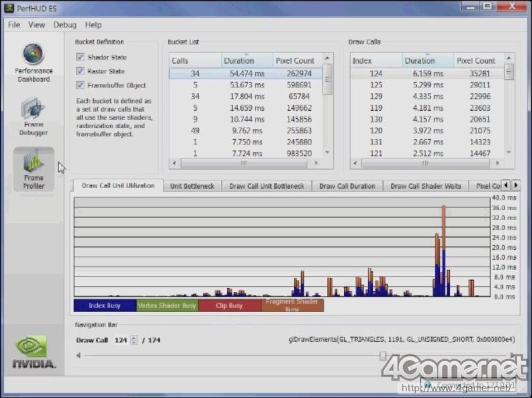The width and height of the screenshot is (532, 398).
Task: Select bucket row with 14.659 ms duration
Action: click(246, 108)
